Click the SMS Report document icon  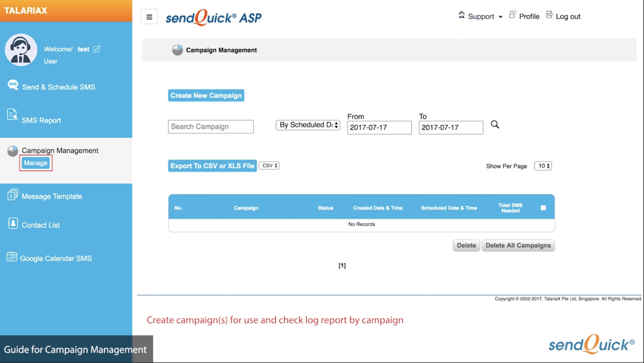12,114
